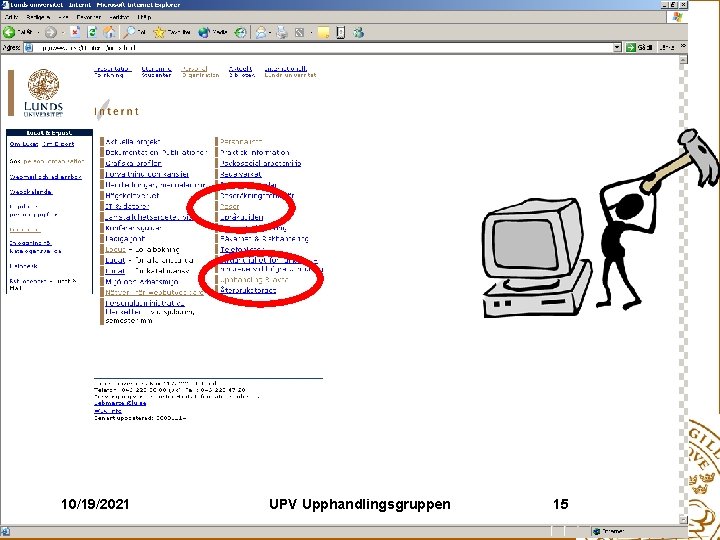Click the Messenger people icon in toolbar
The width and height of the screenshot is (720, 540).
coord(358,32)
